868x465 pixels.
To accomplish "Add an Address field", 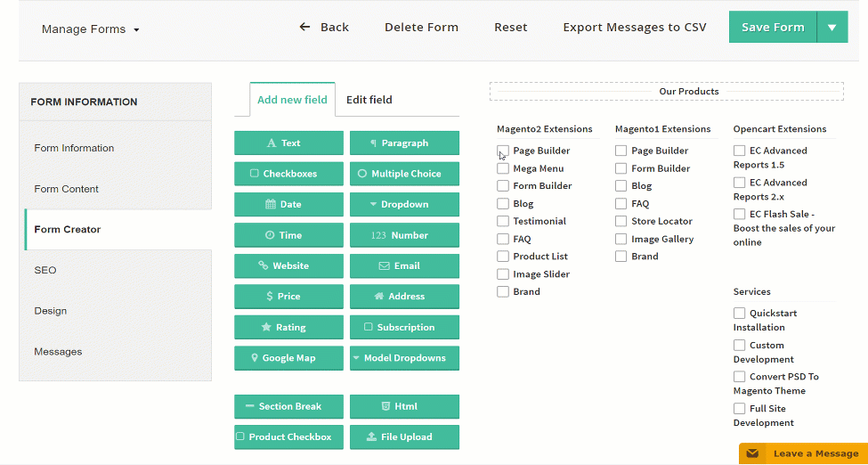I will point(405,297).
